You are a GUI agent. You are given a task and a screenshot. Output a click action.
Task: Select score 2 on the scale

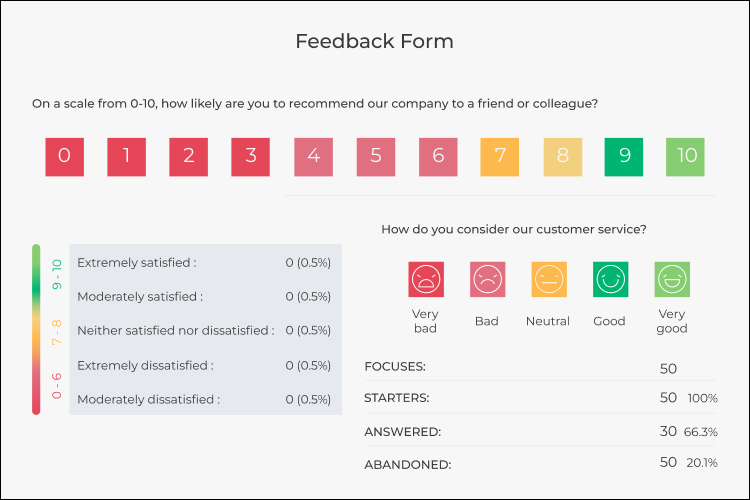point(188,157)
